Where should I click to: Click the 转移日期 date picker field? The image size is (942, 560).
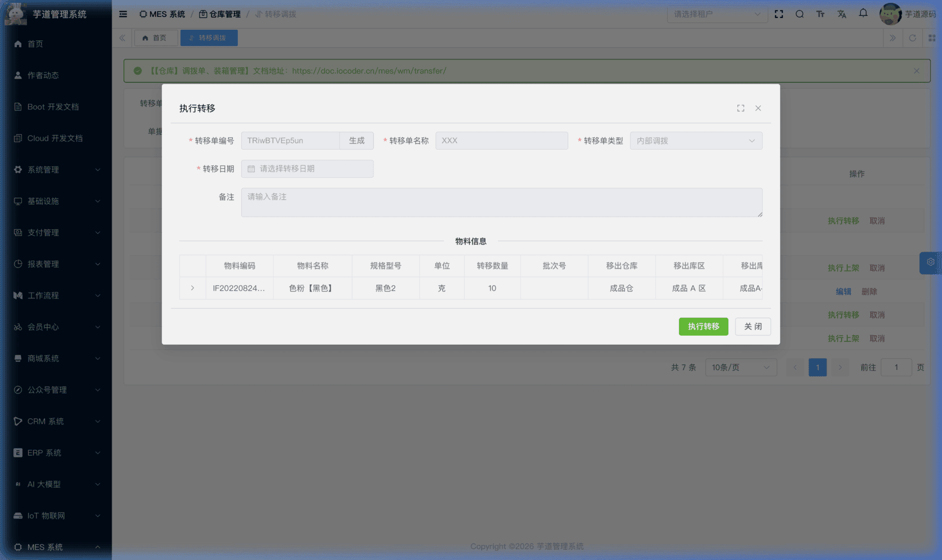tap(307, 169)
